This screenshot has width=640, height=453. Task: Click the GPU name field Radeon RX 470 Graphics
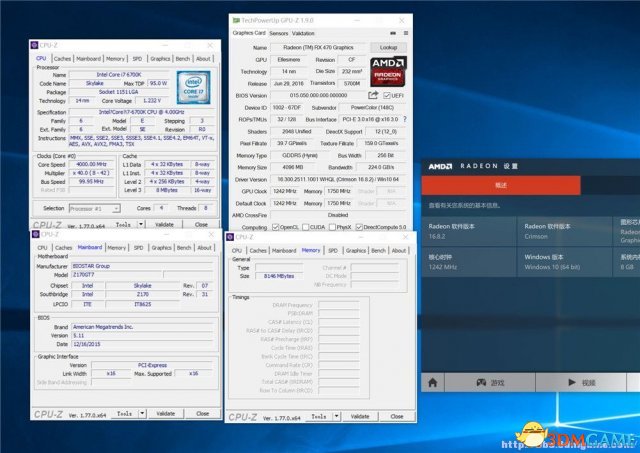[x=318, y=48]
